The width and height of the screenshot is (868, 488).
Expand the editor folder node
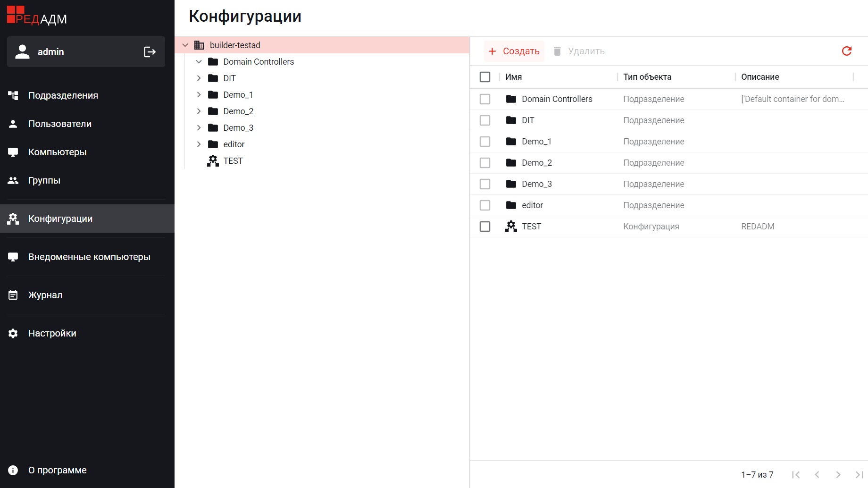199,144
